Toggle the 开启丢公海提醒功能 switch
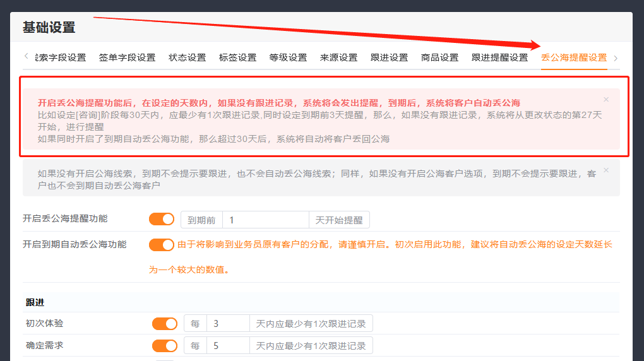The width and height of the screenshot is (644, 361). pos(162,220)
